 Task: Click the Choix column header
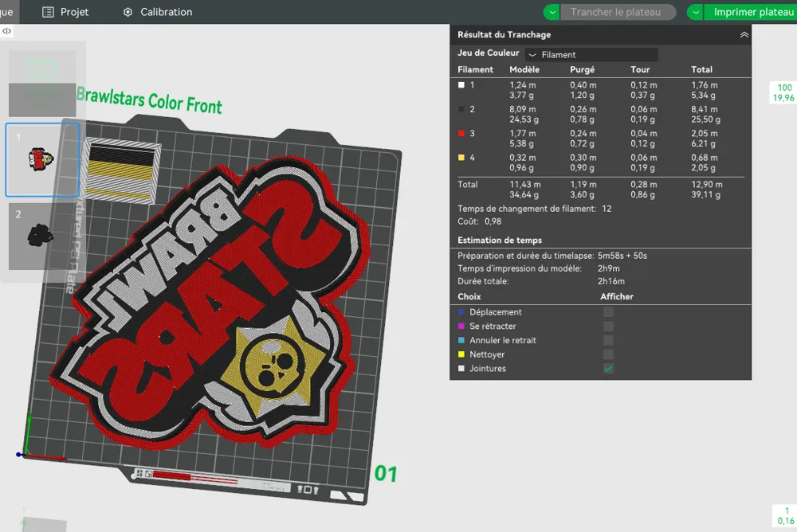(x=469, y=297)
